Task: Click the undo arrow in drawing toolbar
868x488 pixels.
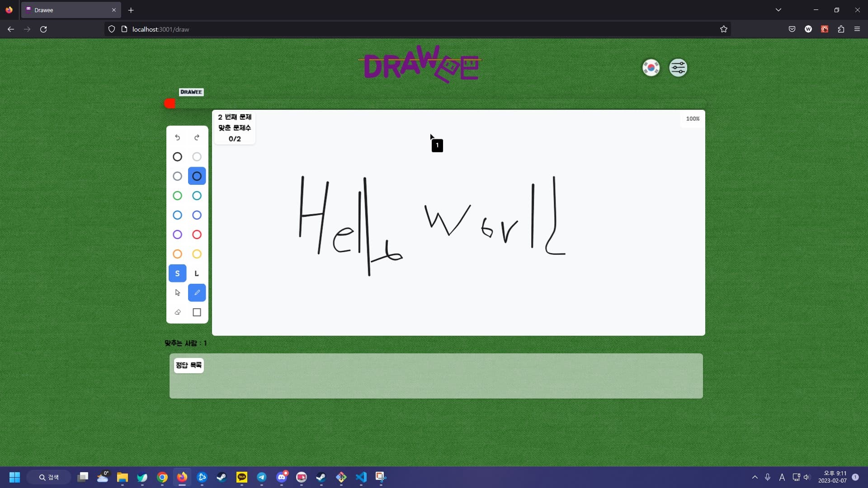Action: tap(177, 137)
